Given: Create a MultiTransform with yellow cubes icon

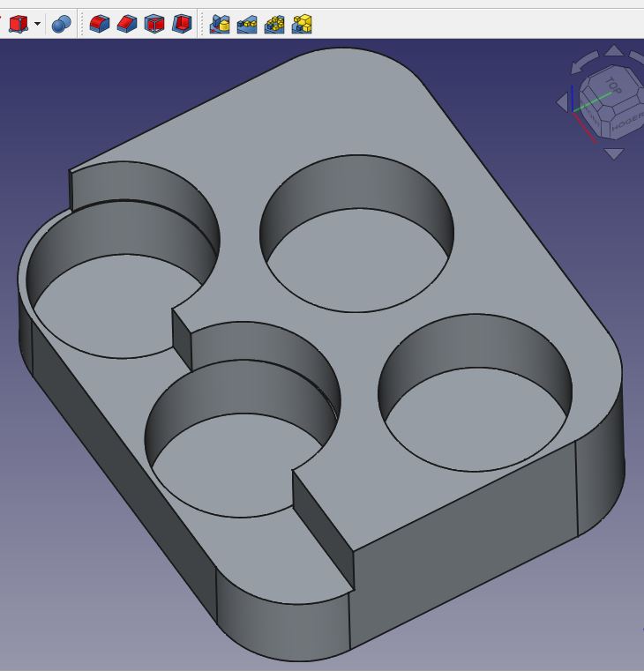Looking at the screenshot, I should tap(302, 24).
